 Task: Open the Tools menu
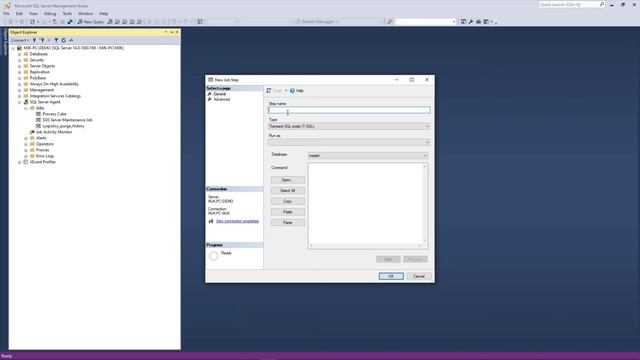pyautogui.click(x=67, y=13)
